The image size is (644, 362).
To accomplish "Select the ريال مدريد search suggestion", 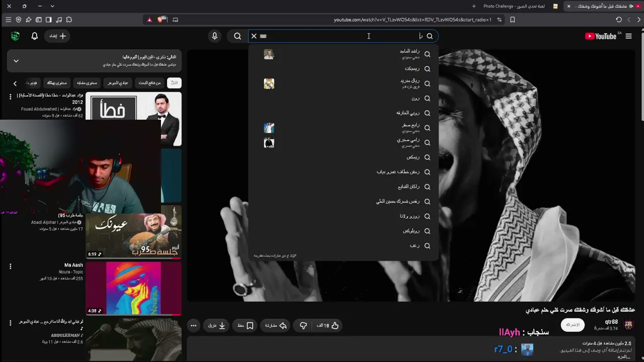I will click(x=344, y=83).
